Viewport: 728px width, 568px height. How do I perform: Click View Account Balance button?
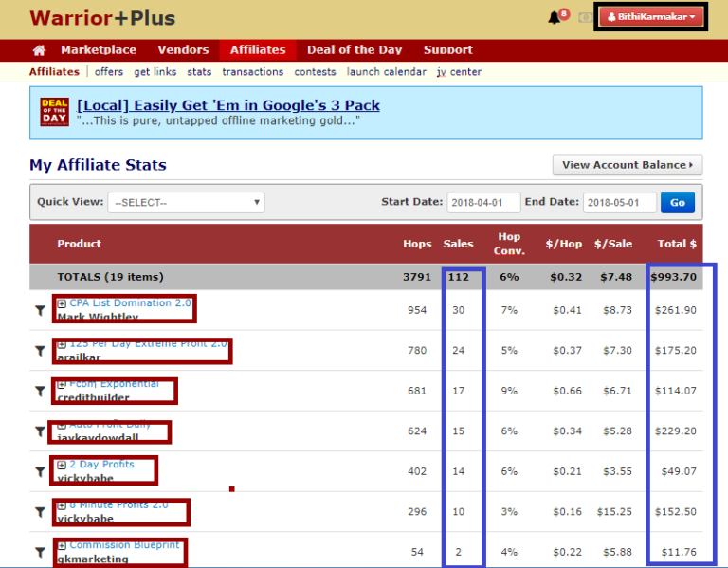(x=628, y=165)
